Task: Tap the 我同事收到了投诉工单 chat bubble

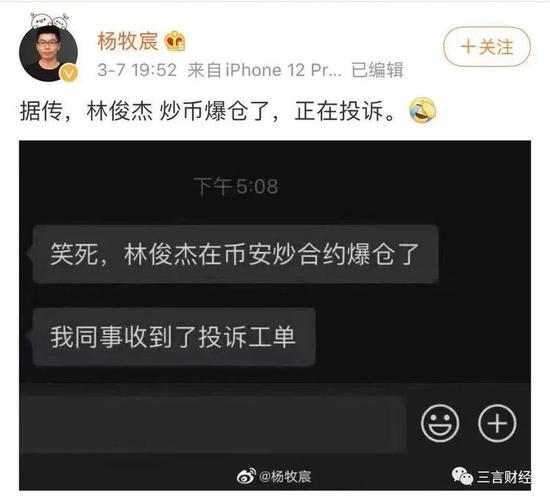Action: [x=174, y=337]
